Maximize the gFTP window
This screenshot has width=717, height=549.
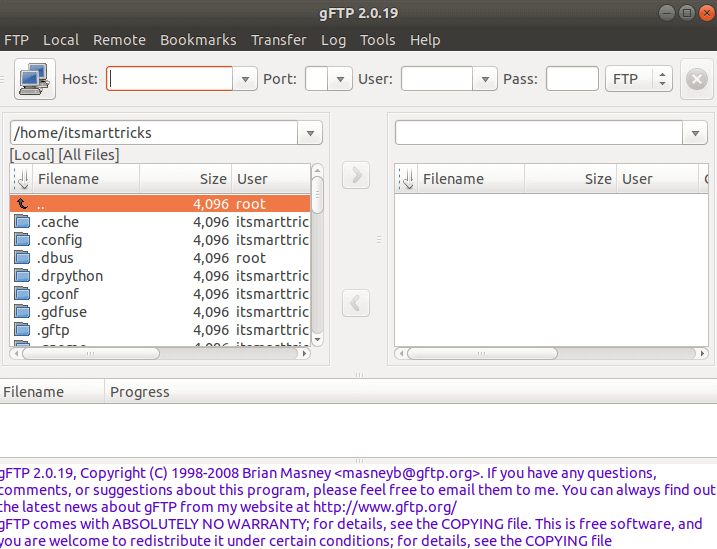pos(687,13)
